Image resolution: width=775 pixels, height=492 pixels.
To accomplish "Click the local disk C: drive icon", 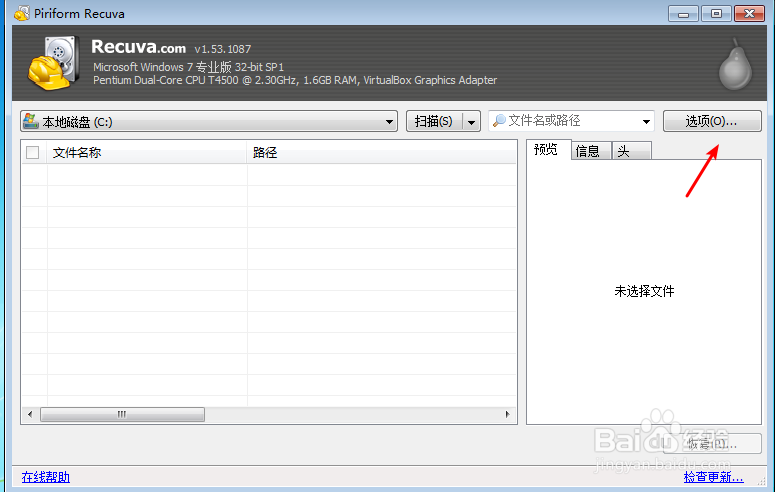I will click(x=31, y=121).
